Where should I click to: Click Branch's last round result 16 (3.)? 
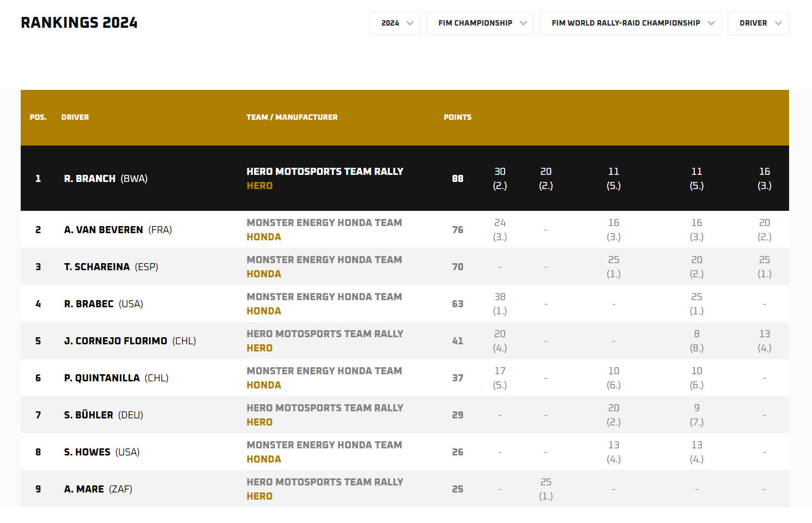tap(765, 179)
